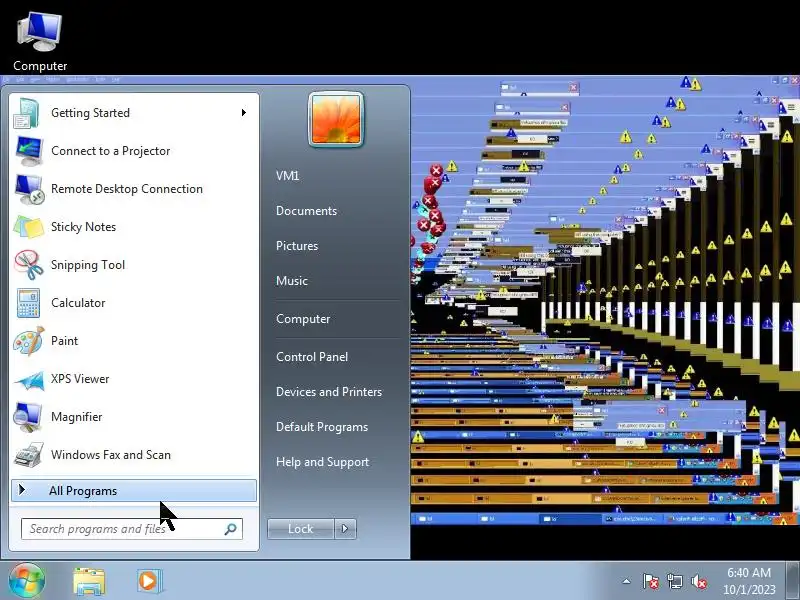Expand the Getting Started submenu arrow

(244, 112)
